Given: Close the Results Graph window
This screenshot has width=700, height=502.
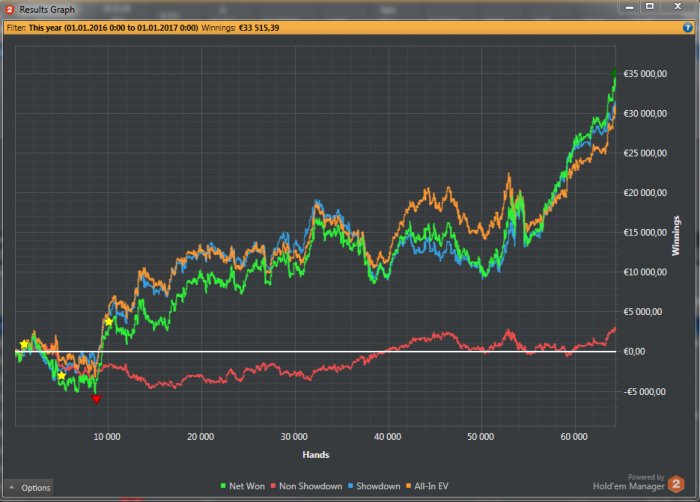Looking at the screenshot, I should click(x=678, y=7).
